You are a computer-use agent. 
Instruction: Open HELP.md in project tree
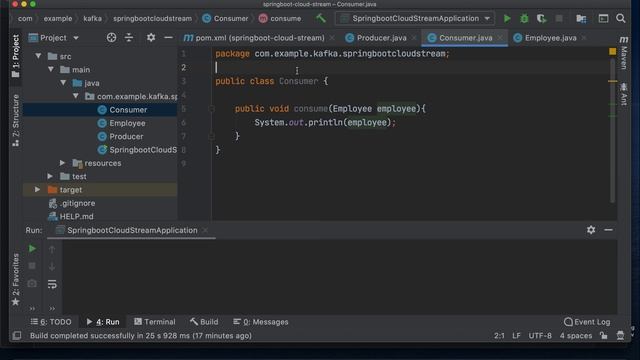[x=76, y=216]
